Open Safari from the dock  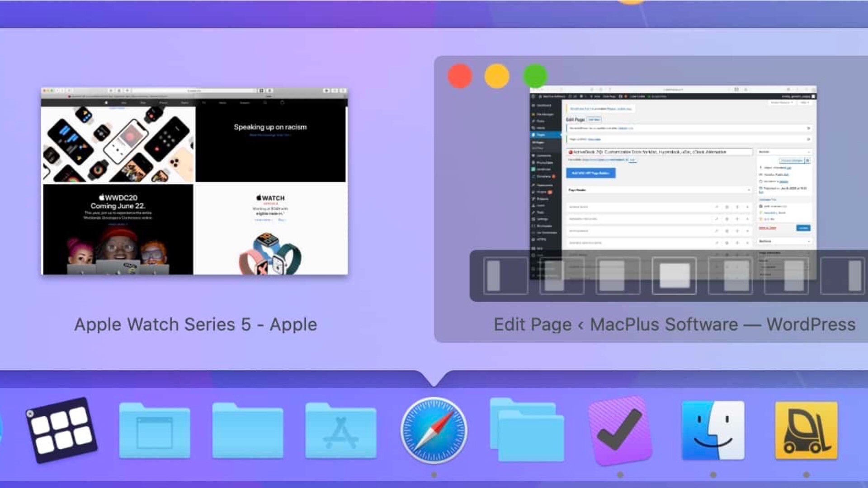pos(434,430)
